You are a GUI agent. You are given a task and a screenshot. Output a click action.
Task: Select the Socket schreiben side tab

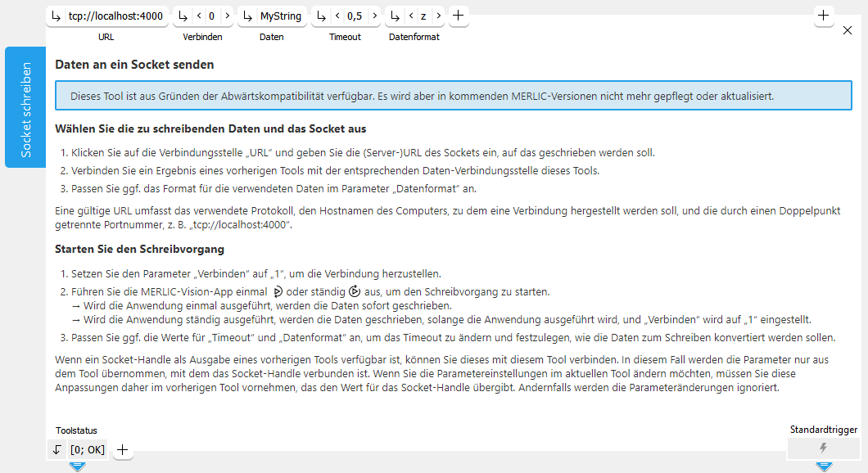point(25,107)
